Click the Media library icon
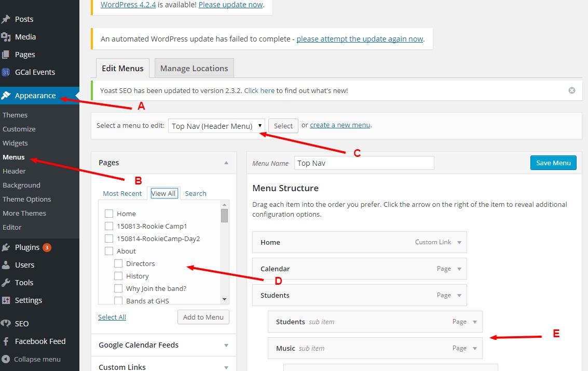Viewport: 588px width, 371px height. 6,37
